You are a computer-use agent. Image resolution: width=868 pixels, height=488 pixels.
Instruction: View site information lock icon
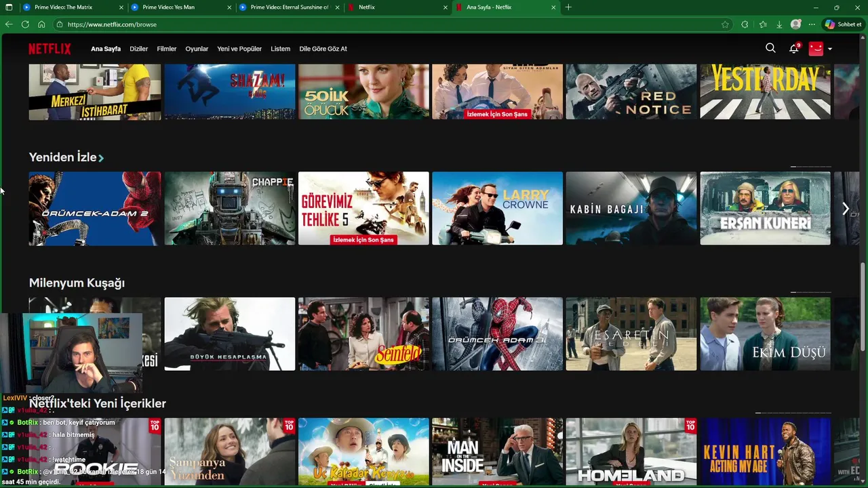(60, 24)
